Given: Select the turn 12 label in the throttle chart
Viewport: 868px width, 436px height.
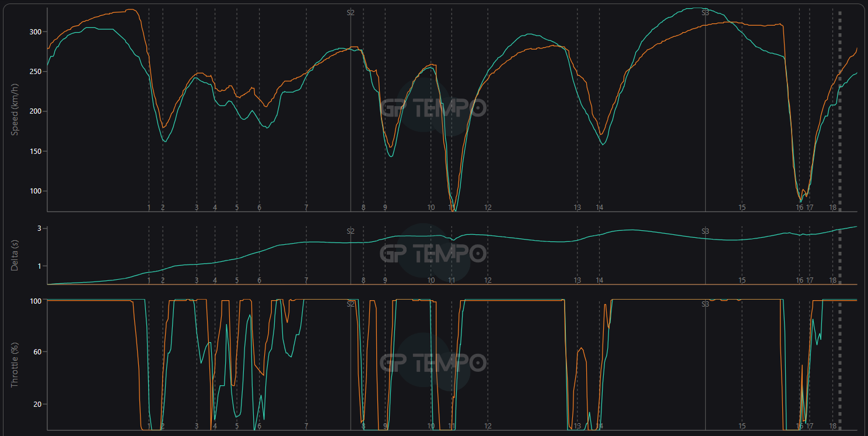Looking at the screenshot, I should tap(488, 426).
